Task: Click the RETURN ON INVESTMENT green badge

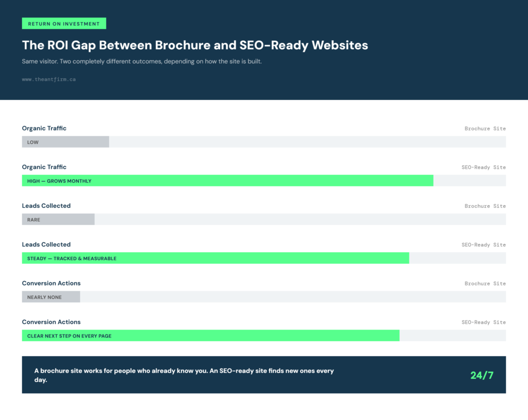Action: (x=64, y=24)
